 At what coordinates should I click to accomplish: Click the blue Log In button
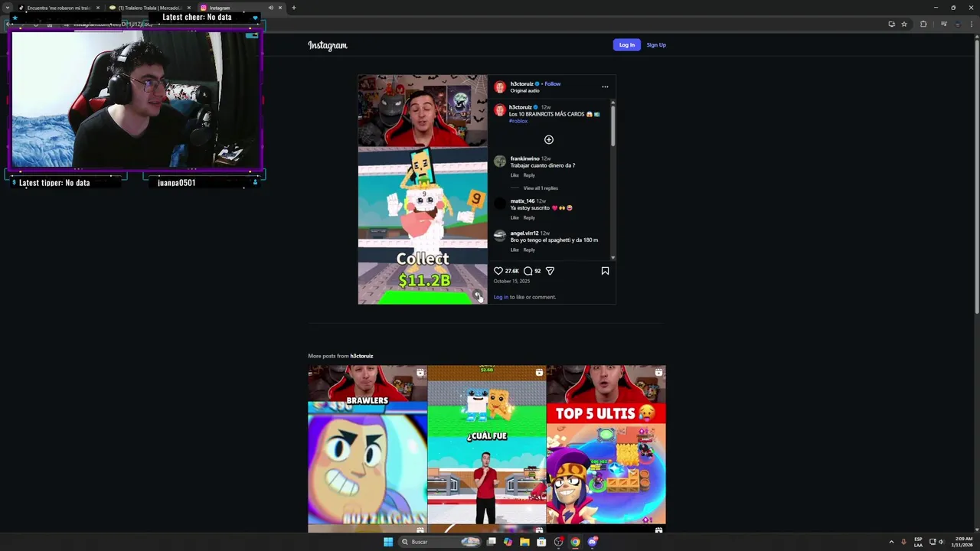(626, 45)
